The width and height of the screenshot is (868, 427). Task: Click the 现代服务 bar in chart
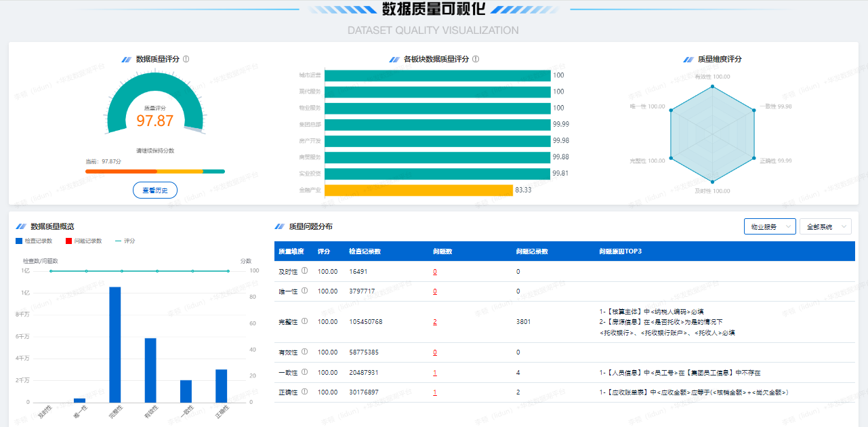click(x=438, y=91)
